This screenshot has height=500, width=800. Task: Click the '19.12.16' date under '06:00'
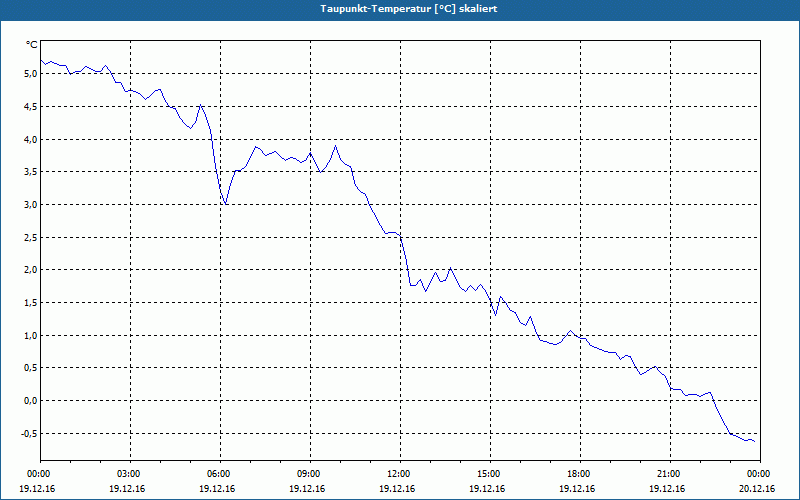click(x=217, y=489)
